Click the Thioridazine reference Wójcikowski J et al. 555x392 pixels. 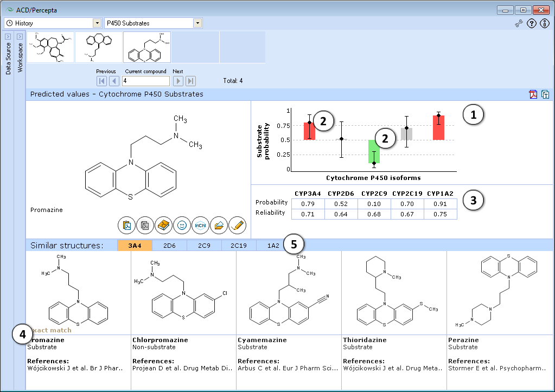[393, 368]
